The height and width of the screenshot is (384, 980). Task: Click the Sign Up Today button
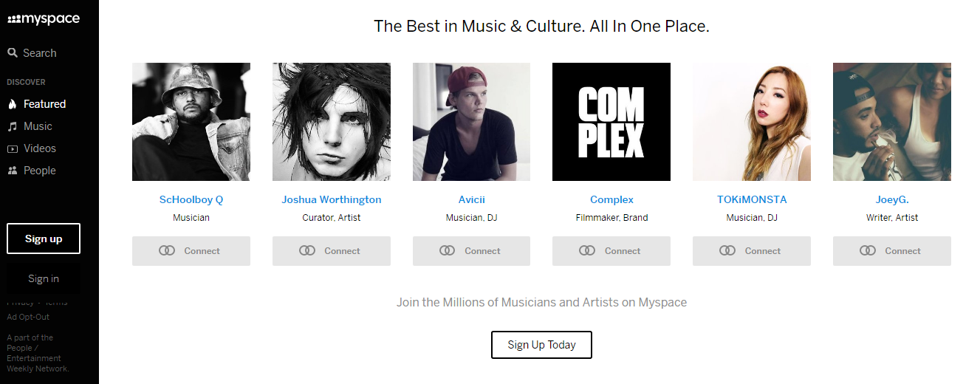coord(541,345)
